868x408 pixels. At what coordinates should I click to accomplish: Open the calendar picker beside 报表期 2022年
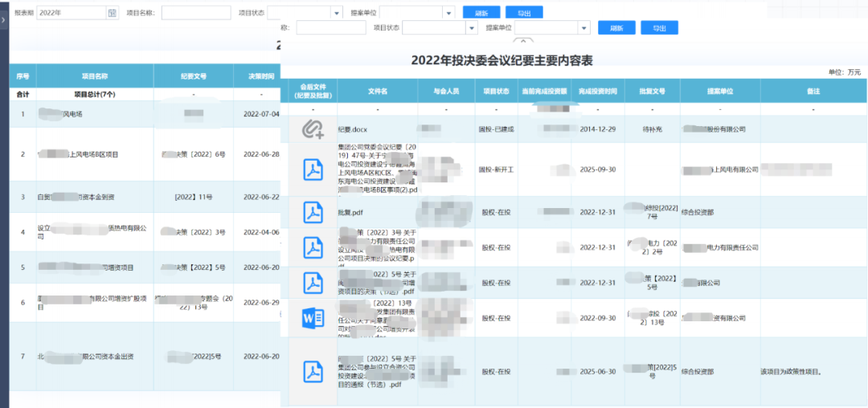pos(113,13)
